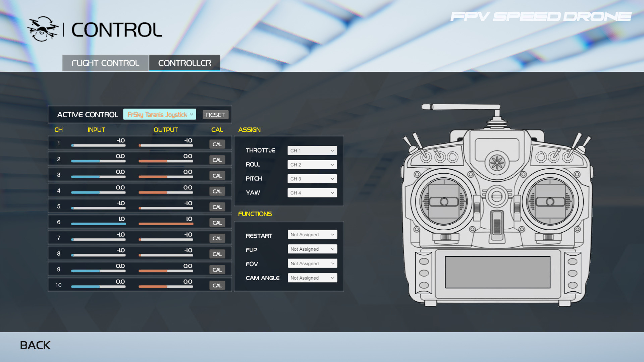Click the channel 2 input slider bar
This screenshot has height=362, width=644.
(x=98, y=161)
